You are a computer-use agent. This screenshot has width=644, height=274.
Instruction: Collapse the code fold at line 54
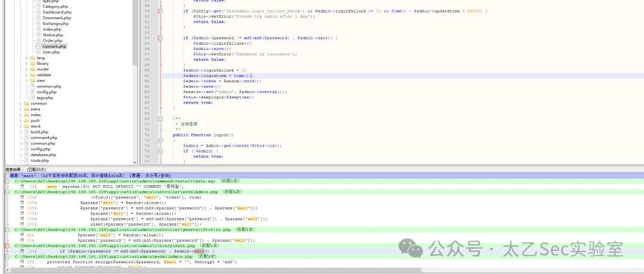[x=160, y=38]
